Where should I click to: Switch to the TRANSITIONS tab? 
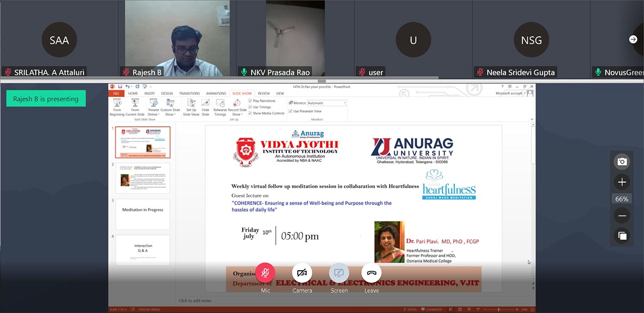click(189, 94)
